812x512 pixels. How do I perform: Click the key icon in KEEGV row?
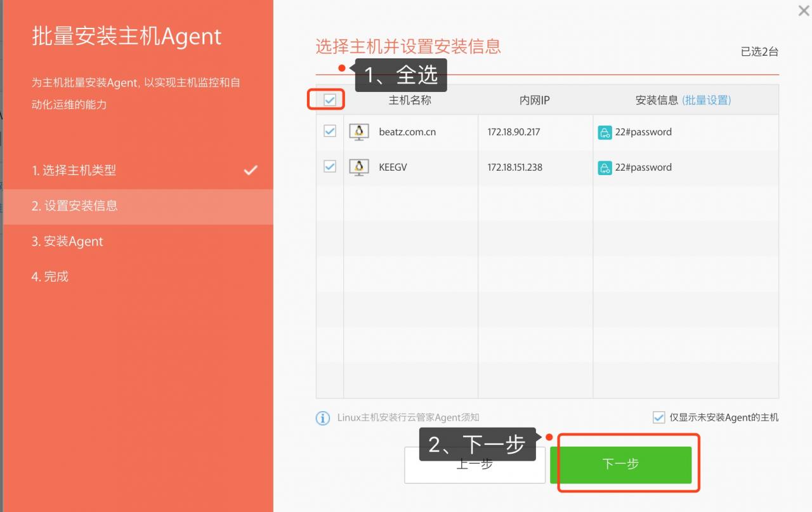point(605,168)
